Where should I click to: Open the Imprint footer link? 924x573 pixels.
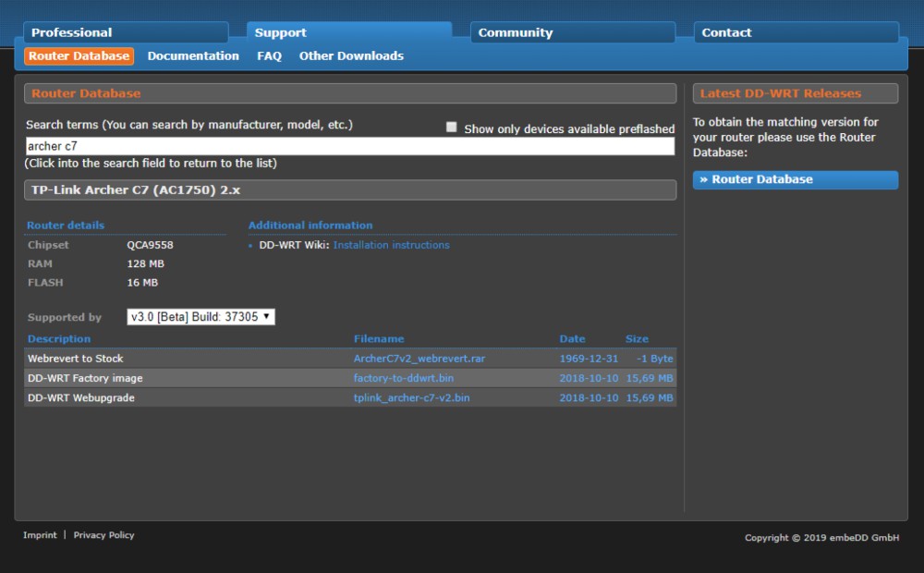point(40,535)
